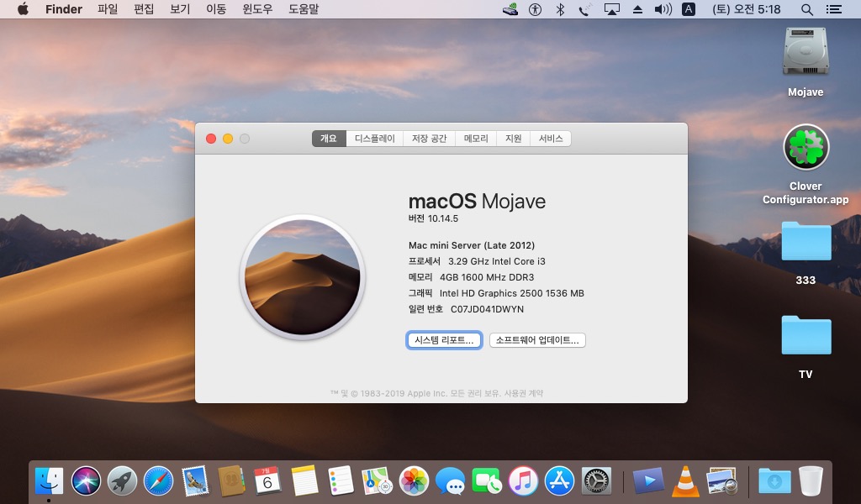The image size is (861, 504).
Task: Click the Bluetooth status icon
Action: point(560,9)
